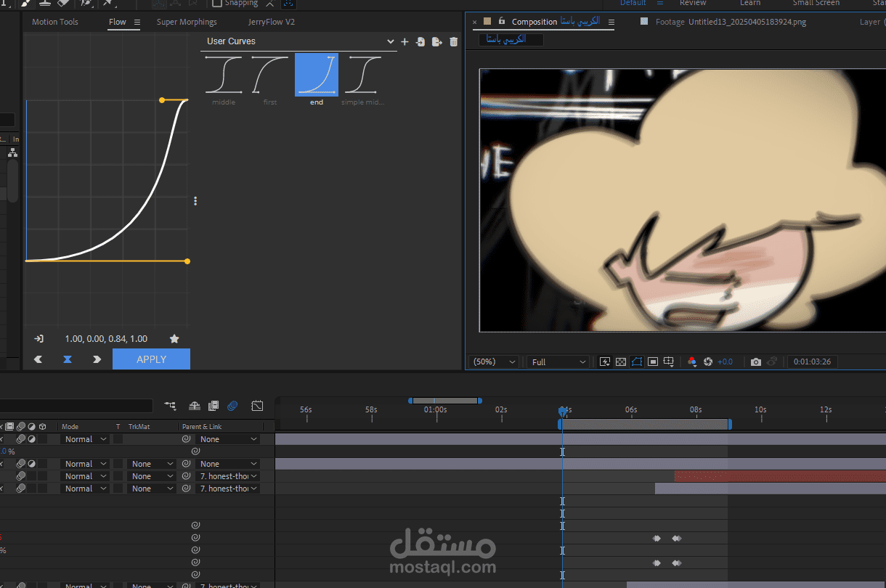The width and height of the screenshot is (886, 588).
Task: Click the shy layers hat icon
Action: [x=195, y=406]
